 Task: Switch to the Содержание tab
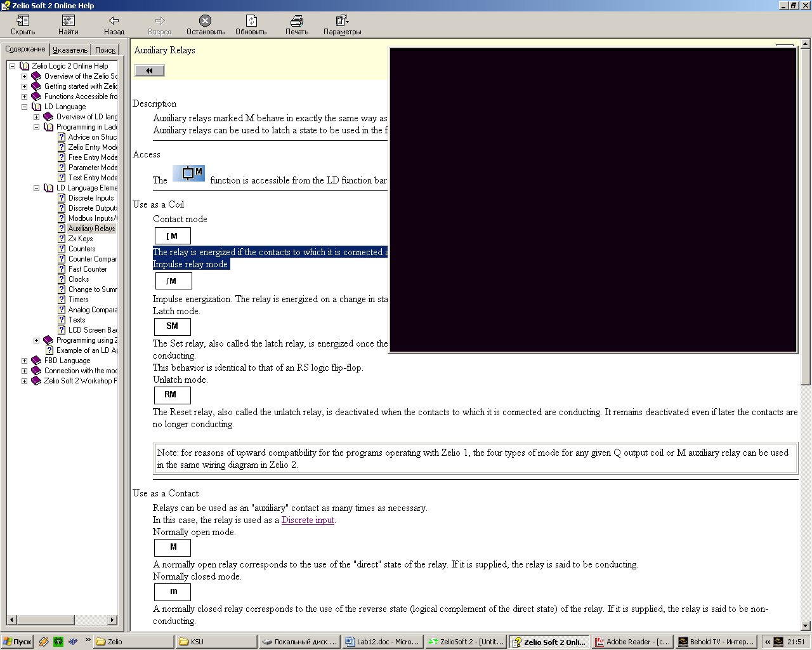pos(25,50)
